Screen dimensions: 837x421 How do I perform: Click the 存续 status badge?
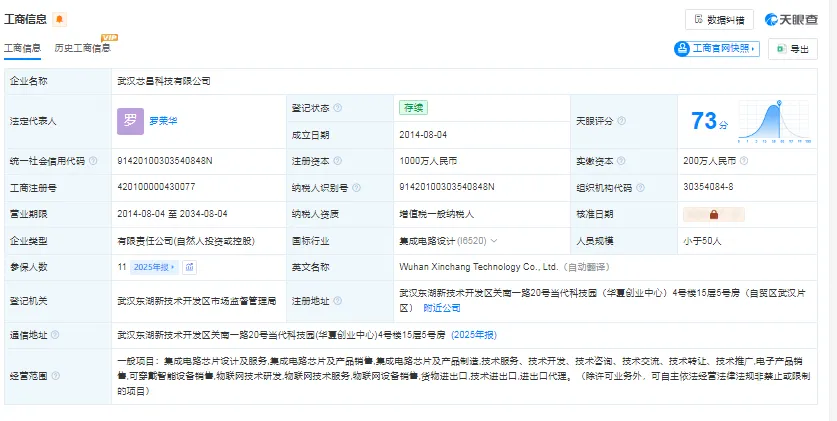tap(413, 108)
